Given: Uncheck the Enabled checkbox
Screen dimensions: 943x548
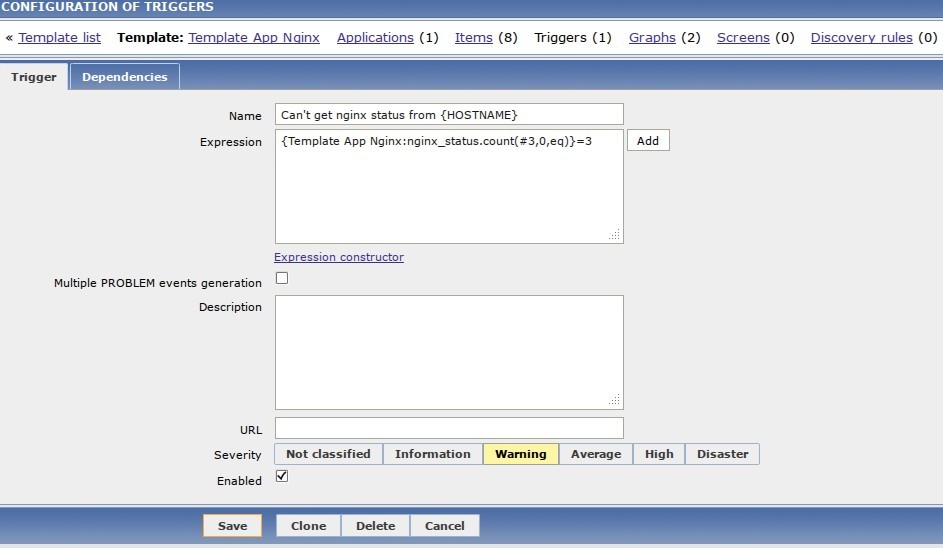Looking at the screenshot, I should pyautogui.click(x=281, y=476).
